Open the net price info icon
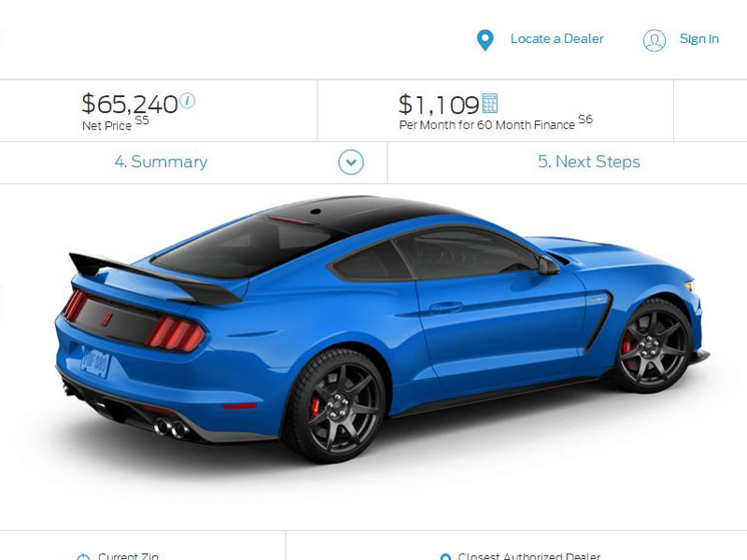747x560 pixels. pyautogui.click(x=188, y=101)
